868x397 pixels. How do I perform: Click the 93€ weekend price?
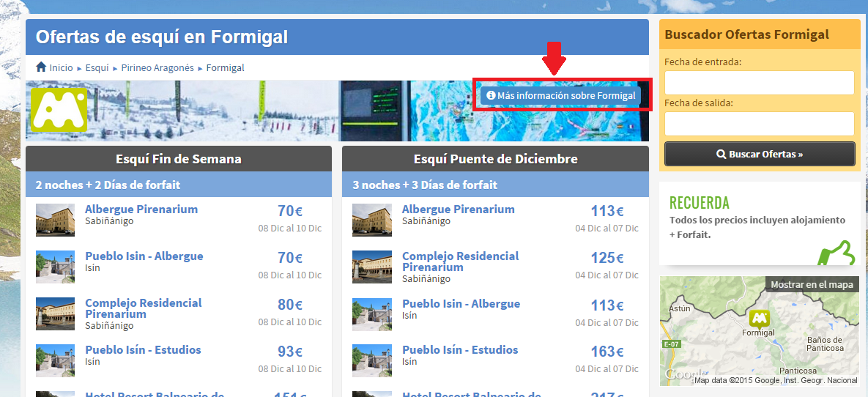(290, 352)
